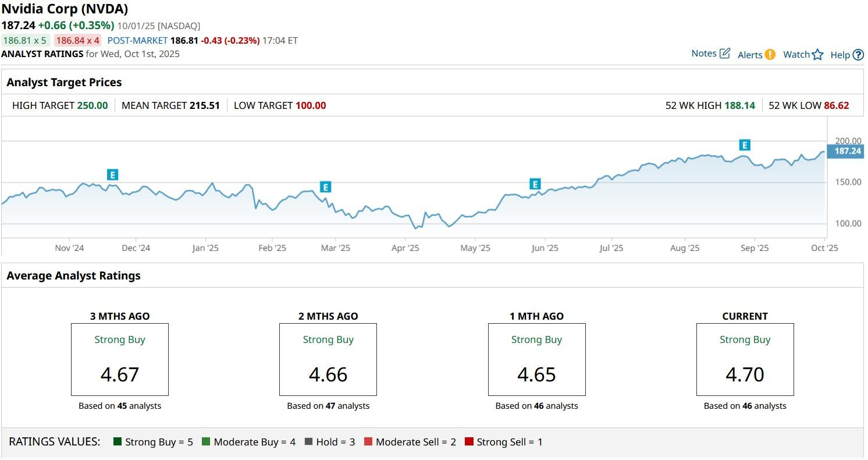Select the 3 MTHS AGO rating box
The height and width of the screenshot is (460, 868).
(120, 359)
